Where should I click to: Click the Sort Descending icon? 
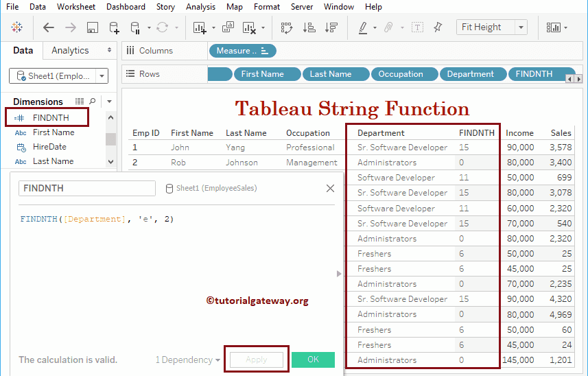click(x=331, y=27)
